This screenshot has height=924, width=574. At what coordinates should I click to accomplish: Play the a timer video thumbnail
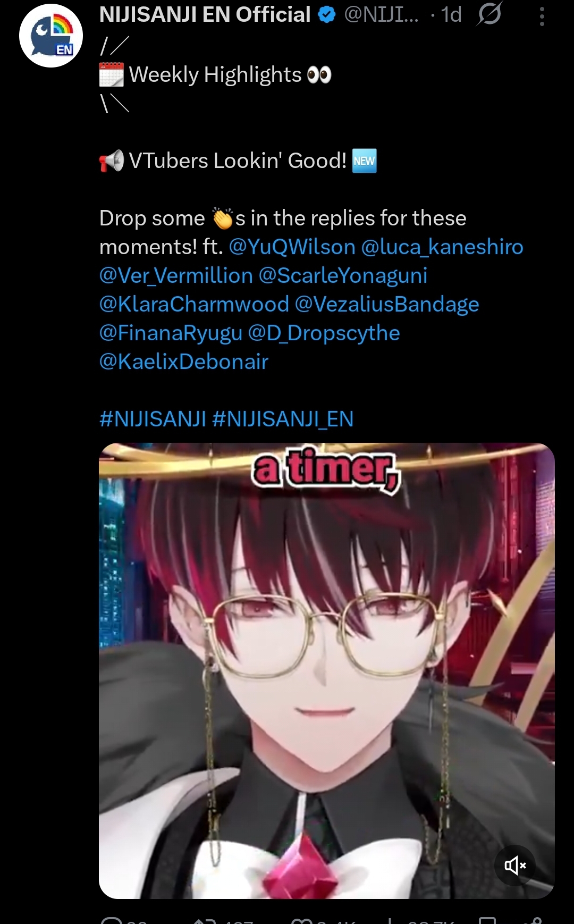(327, 671)
